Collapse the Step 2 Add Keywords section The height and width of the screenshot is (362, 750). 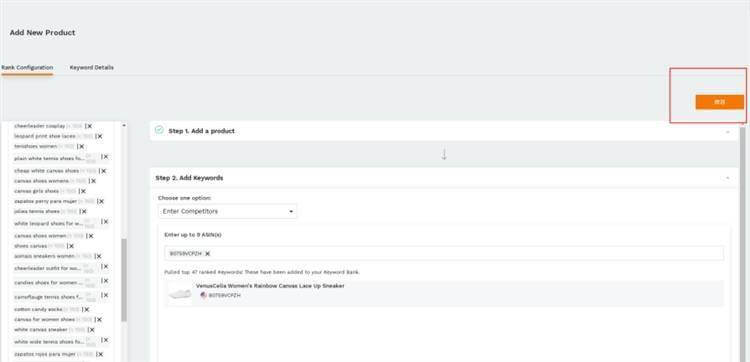(728, 178)
